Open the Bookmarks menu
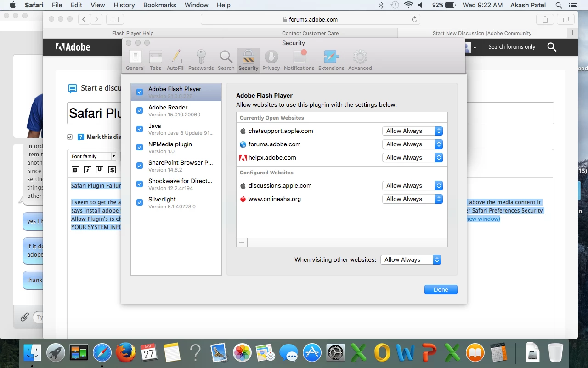This screenshot has width=588, height=368. pyautogui.click(x=160, y=5)
